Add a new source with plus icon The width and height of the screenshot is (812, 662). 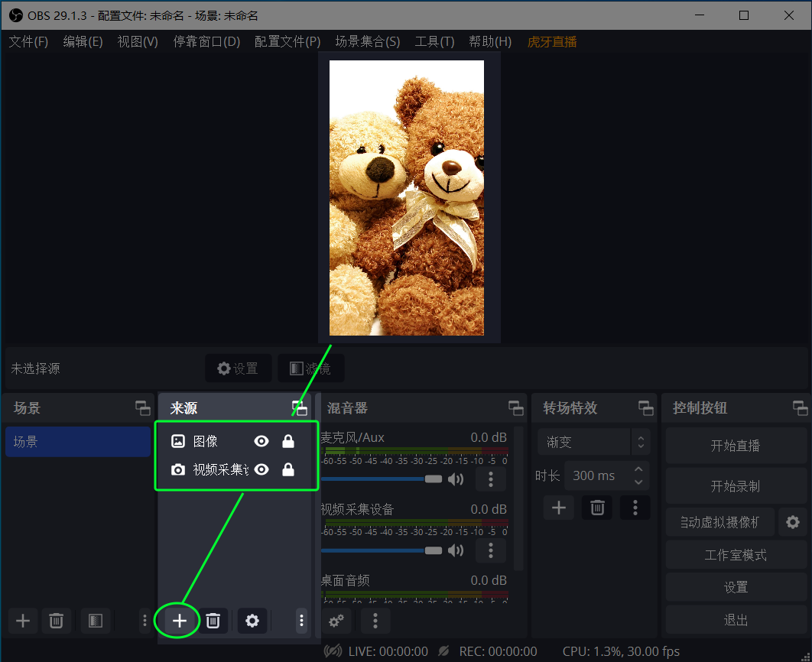click(x=179, y=621)
